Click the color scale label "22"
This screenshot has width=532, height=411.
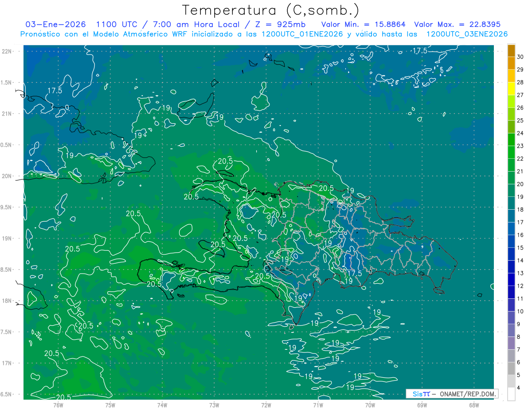tap(520, 159)
